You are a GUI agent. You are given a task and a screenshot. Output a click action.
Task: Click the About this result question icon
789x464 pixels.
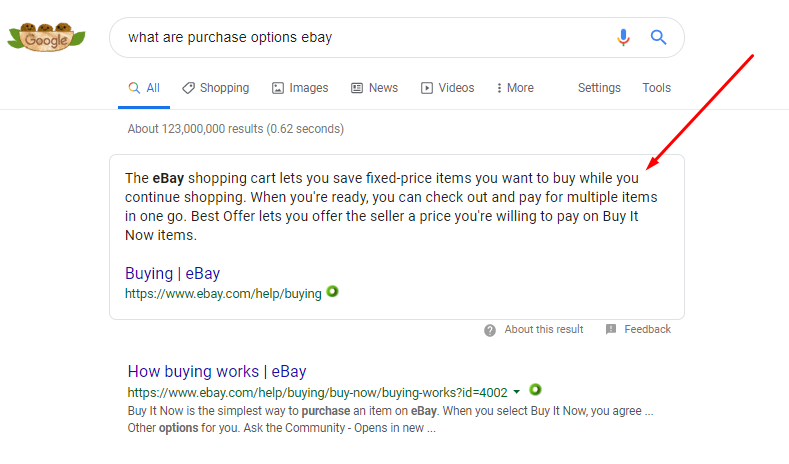click(x=490, y=330)
